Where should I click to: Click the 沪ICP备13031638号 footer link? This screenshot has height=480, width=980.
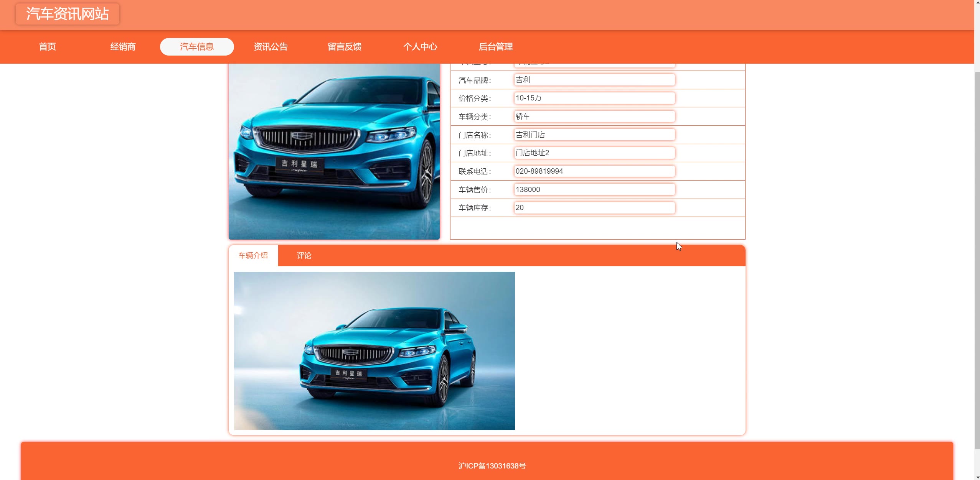[x=492, y=466]
